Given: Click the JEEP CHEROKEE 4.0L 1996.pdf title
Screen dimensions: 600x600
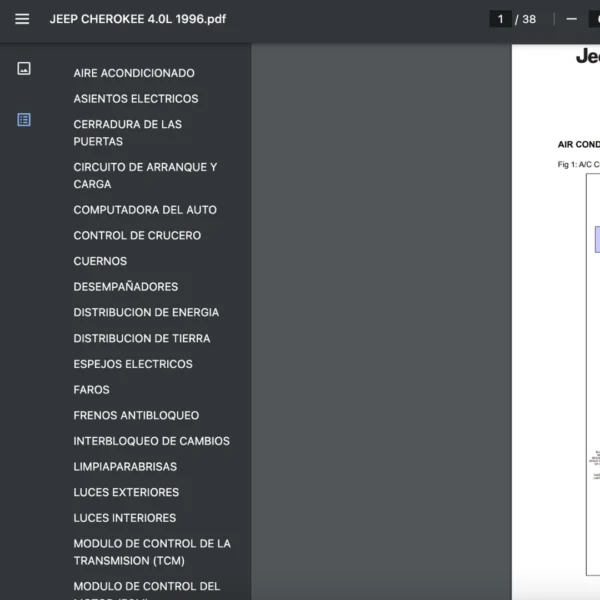Looking at the screenshot, I should (138, 19).
